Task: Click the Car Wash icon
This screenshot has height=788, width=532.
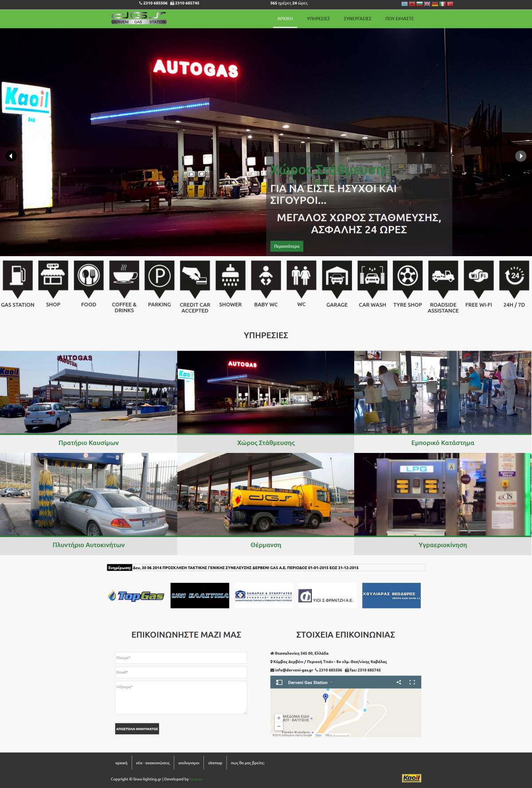Action: (372, 279)
